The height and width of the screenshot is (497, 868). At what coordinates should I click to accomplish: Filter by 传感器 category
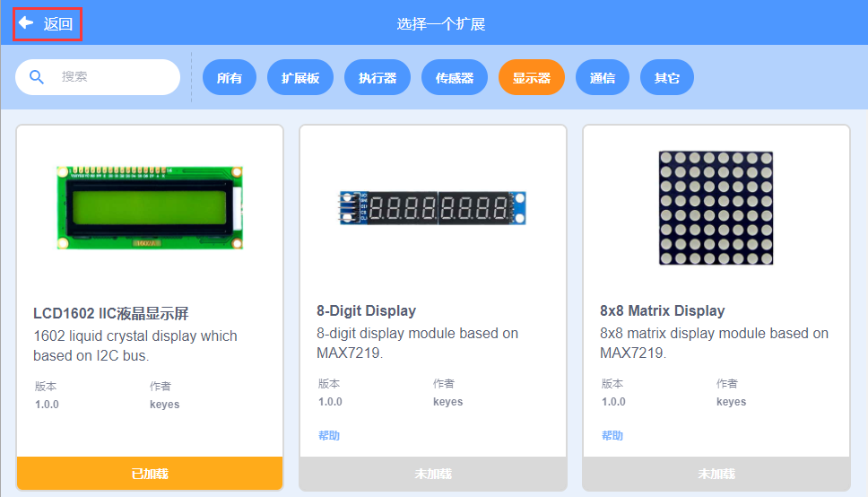coord(455,77)
